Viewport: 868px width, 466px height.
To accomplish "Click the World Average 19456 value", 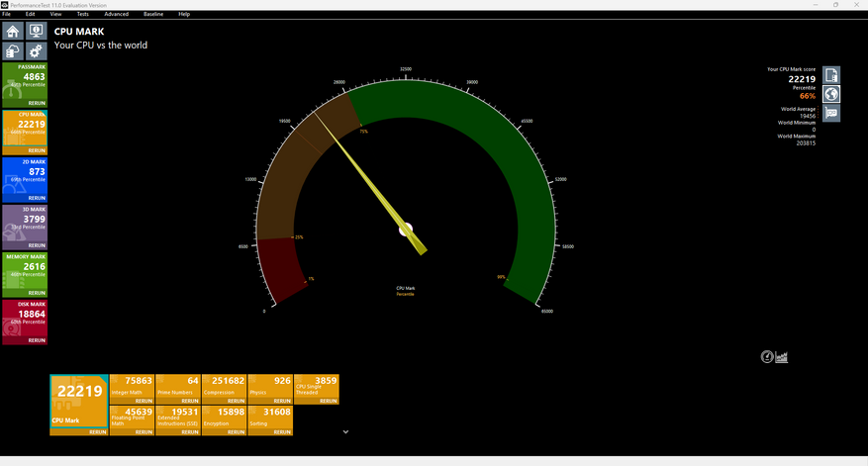I will tap(808, 116).
